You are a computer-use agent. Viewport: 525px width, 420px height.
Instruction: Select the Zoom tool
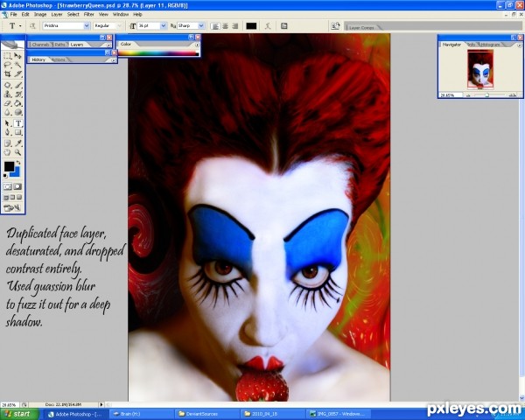tap(18, 153)
